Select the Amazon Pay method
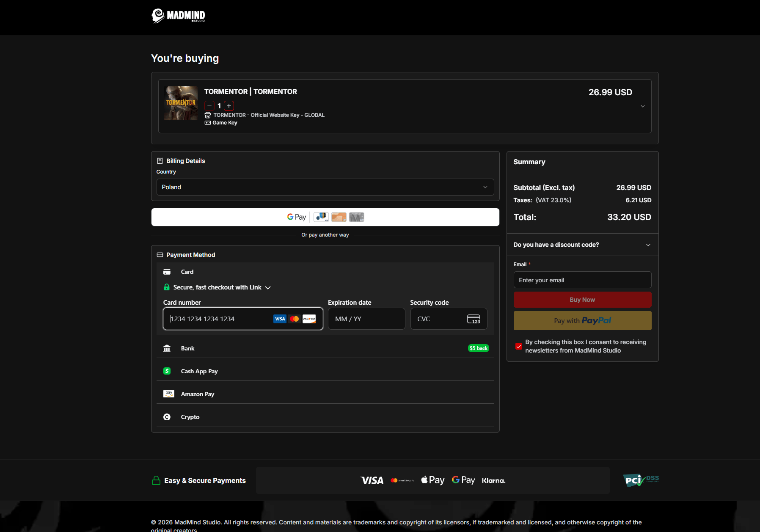Screen dimensions: 760x532 (x=325, y=394)
